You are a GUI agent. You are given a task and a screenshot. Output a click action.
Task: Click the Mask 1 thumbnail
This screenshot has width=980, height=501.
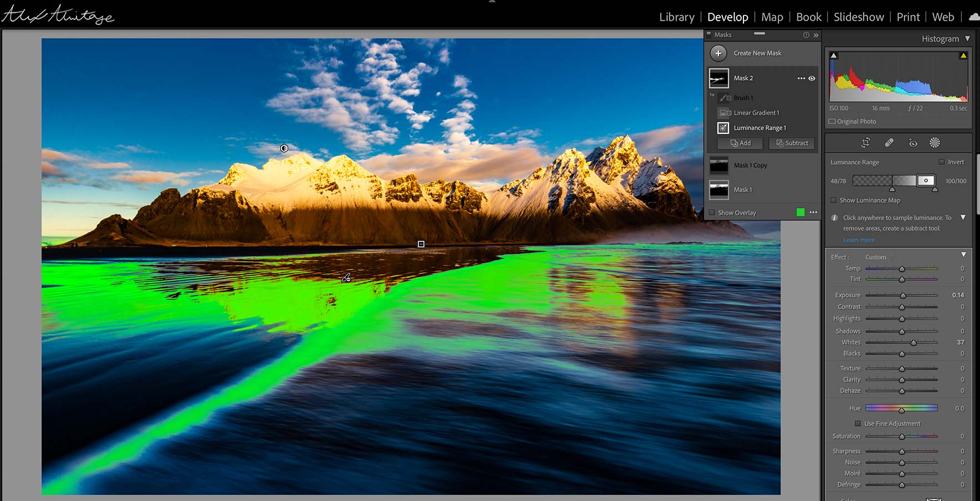click(718, 190)
